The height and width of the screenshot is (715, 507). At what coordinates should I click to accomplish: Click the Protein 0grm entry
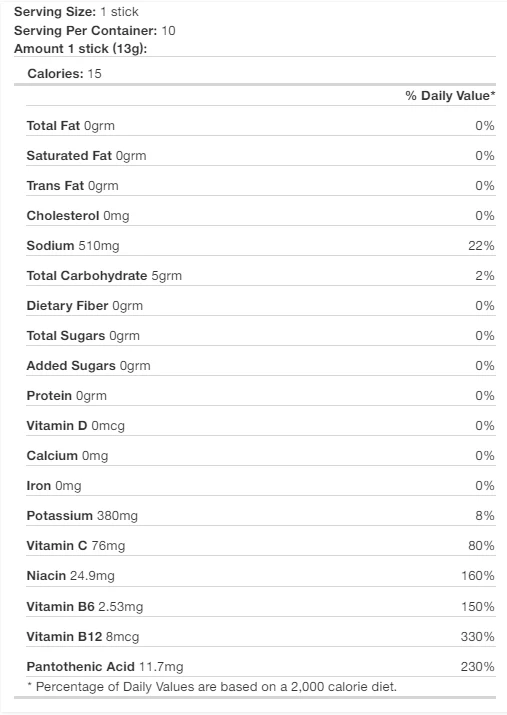(x=67, y=396)
